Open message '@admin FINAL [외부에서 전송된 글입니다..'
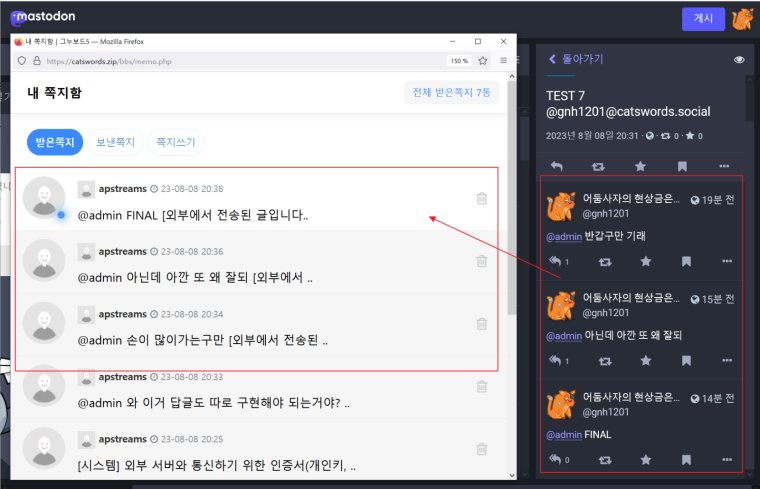The height and width of the screenshot is (489, 760). (x=193, y=215)
